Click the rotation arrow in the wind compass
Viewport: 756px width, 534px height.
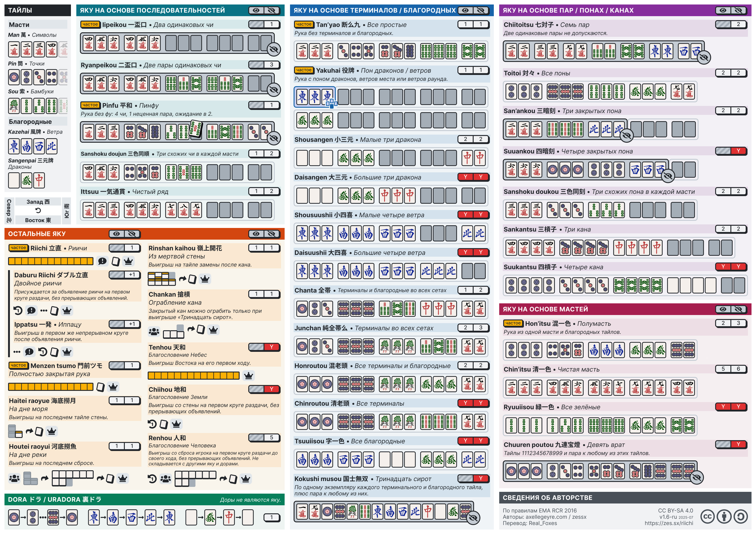point(38,211)
